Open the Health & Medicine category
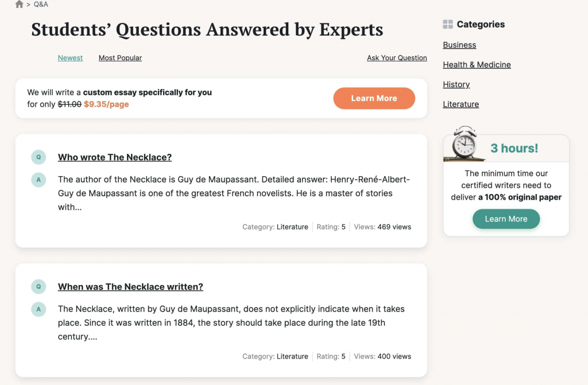588x385 pixels. pyautogui.click(x=477, y=64)
